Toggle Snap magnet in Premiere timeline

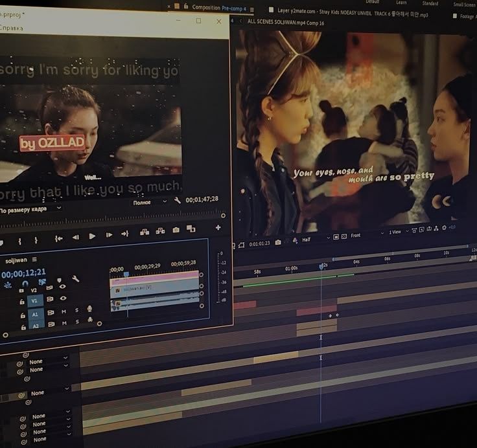coord(25,284)
